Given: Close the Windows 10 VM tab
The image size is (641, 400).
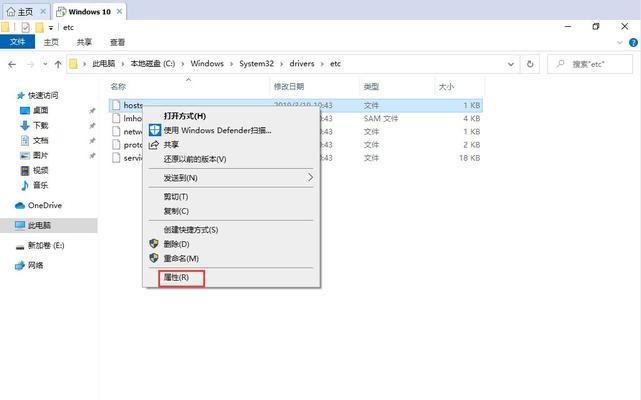Looking at the screenshot, I should click(x=119, y=11).
